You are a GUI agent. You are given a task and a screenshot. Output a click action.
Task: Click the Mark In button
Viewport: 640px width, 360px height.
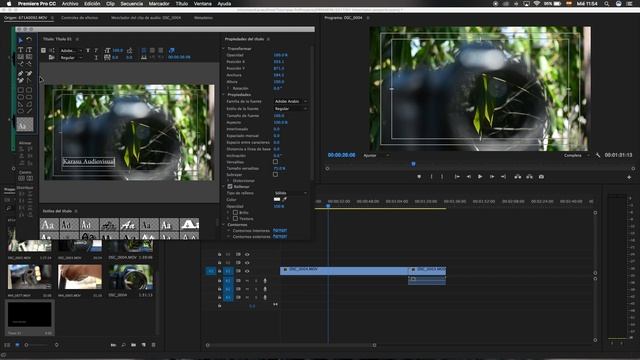click(x=431, y=177)
